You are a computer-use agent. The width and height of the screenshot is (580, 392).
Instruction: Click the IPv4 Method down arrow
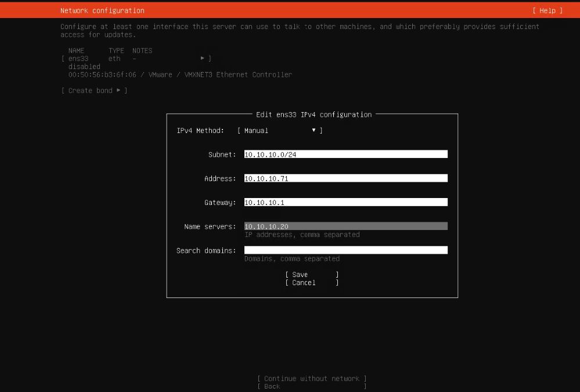pos(314,131)
